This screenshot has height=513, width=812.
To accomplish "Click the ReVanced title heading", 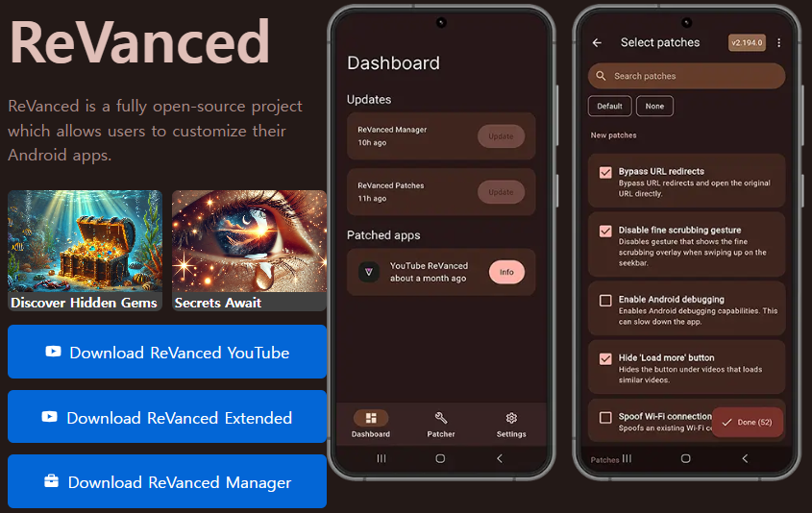I will (x=140, y=42).
